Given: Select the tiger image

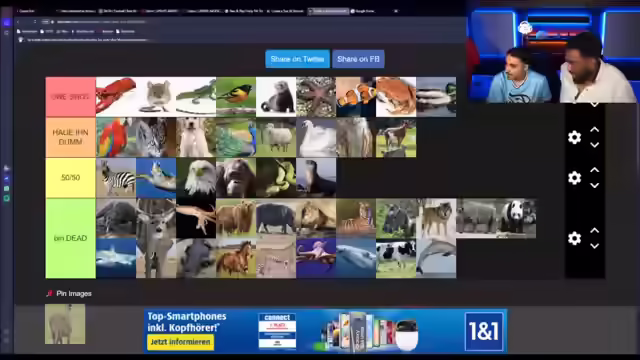Looking at the screenshot, I should [x=356, y=218].
